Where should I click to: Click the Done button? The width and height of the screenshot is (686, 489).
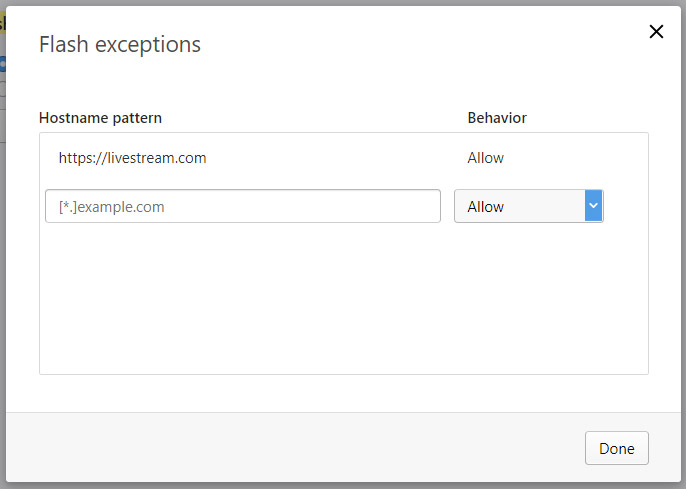tap(616, 448)
